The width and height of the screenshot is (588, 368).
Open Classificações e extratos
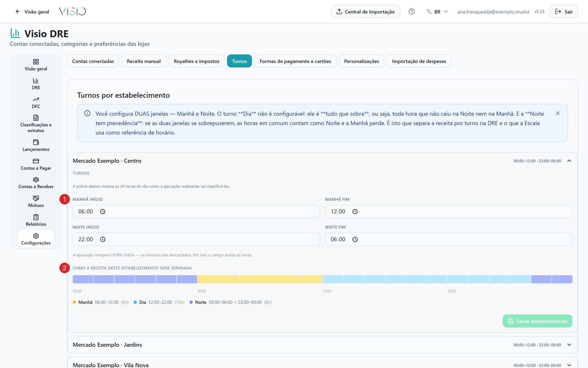pyautogui.click(x=36, y=124)
